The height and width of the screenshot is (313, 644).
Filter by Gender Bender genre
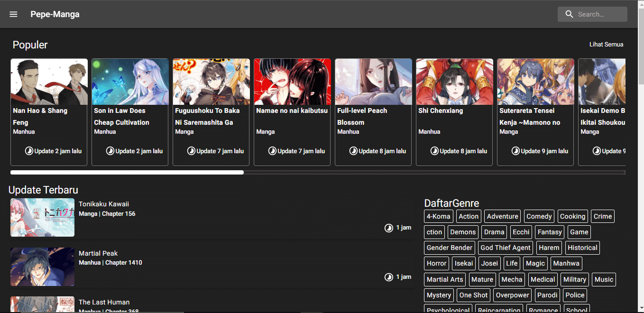click(x=450, y=248)
